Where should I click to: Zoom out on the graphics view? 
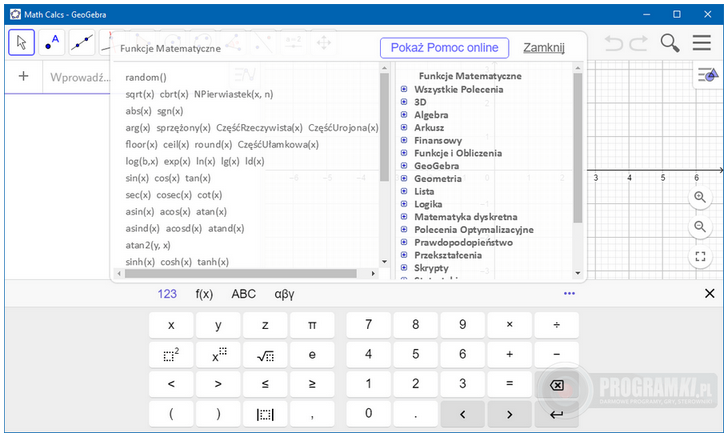click(x=700, y=227)
